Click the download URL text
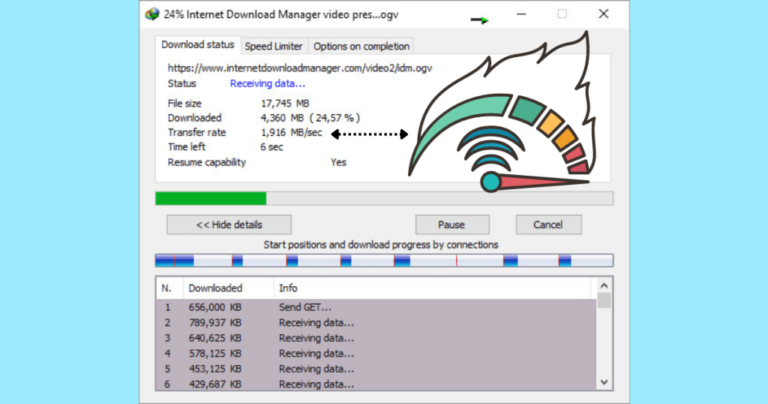The height and width of the screenshot is (404, 768). (300, 68)
